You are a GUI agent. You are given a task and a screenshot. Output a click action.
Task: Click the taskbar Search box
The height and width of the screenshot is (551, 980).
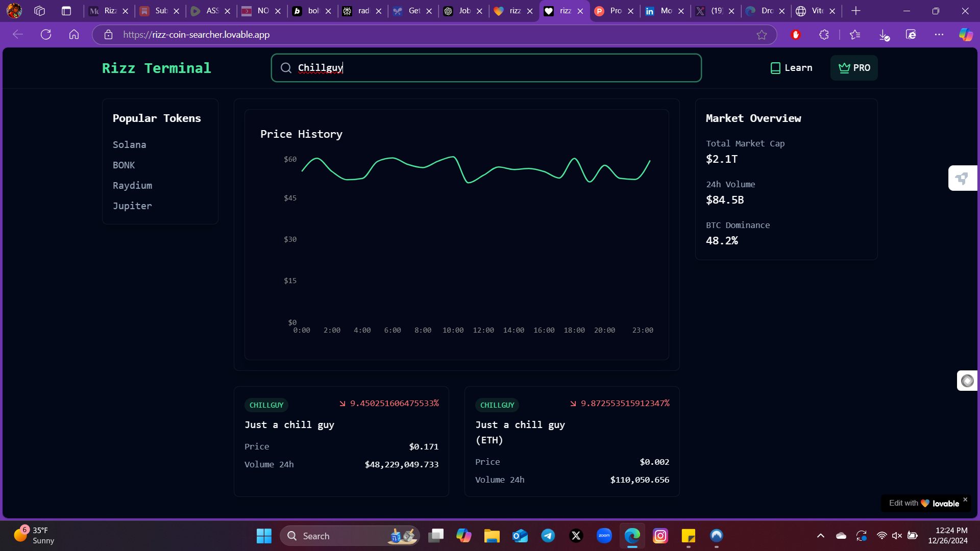click(x=350, y=536)
